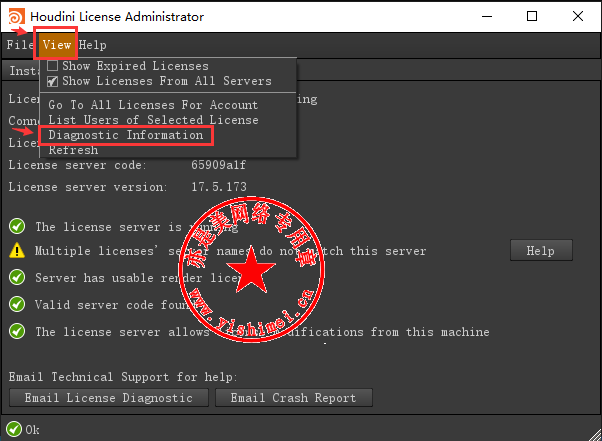The height and width of the screenshot is (441, 602).
Task: Open the File menu
Action: [20, 45]
